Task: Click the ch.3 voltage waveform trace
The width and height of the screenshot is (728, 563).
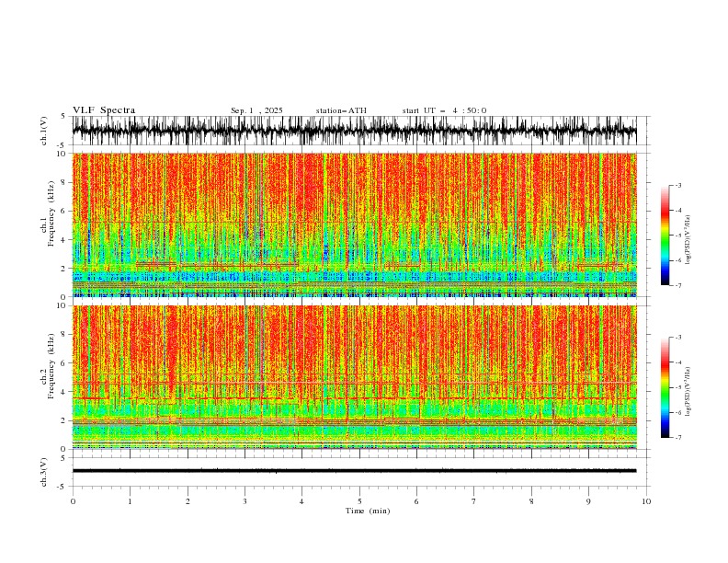Action: [x=354, y=471]
